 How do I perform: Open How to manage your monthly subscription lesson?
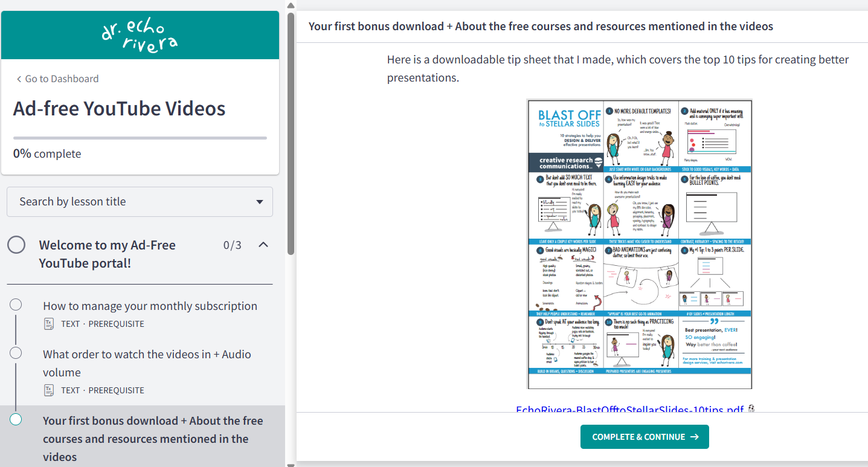coord(150,306)
